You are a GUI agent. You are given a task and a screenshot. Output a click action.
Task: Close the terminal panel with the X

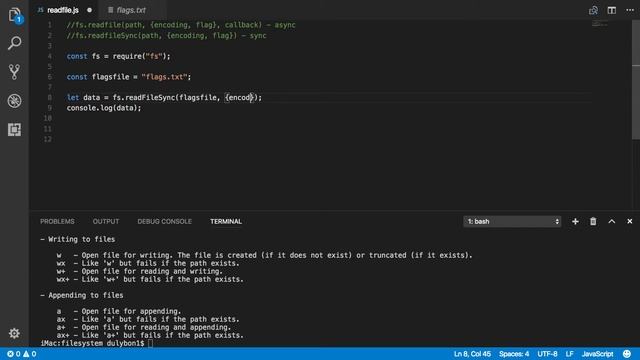(x=629, y=221)
